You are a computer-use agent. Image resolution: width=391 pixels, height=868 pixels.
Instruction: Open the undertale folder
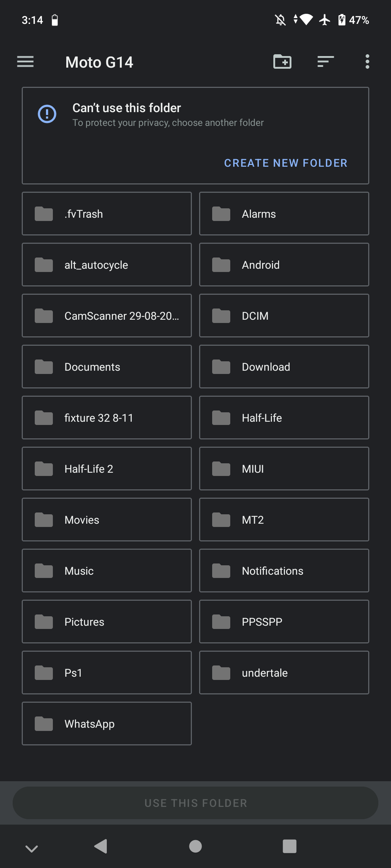coord(284,673)
